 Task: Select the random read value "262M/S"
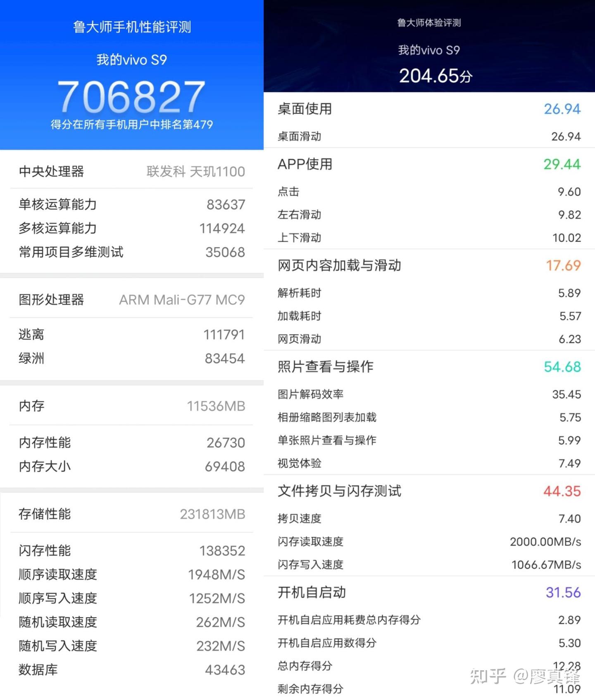[221, 622]
